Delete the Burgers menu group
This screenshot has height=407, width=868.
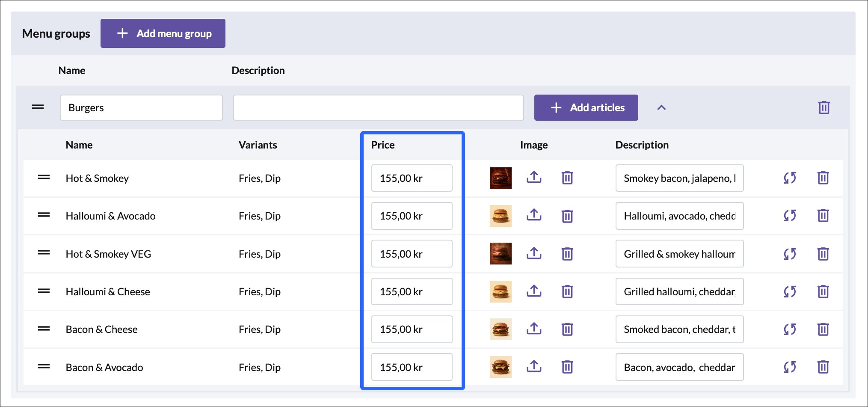(x=824, y=107)
